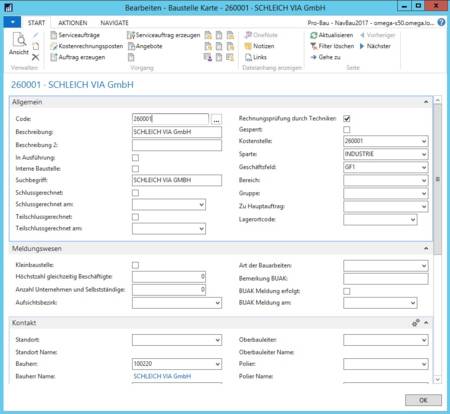The height and width of the screenshot is (414, 450).
Task: Click the Suchbegriff field
Action: click(x=177, y=180)
